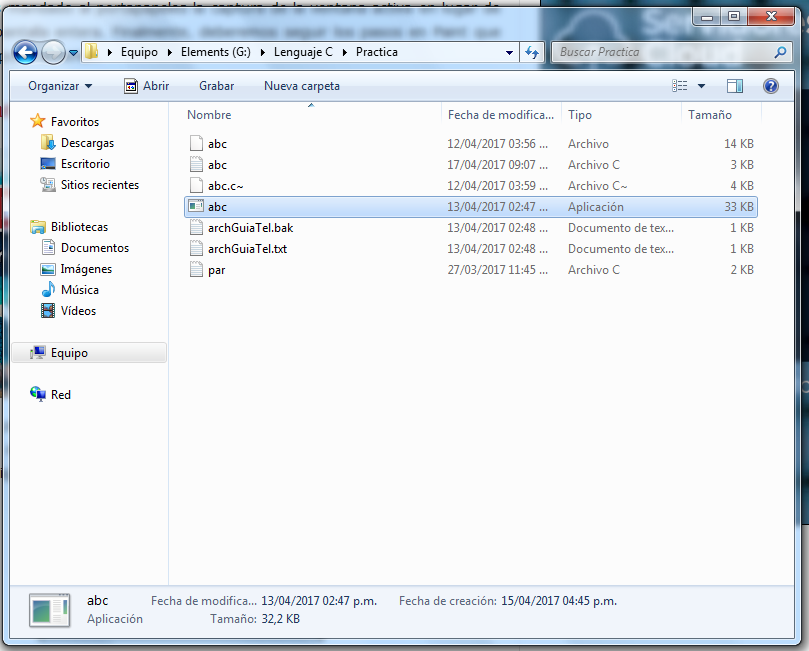This screenshot has width=809, height=651.
Task: Click the abc application file icon
Action: (x=196, y=206)
